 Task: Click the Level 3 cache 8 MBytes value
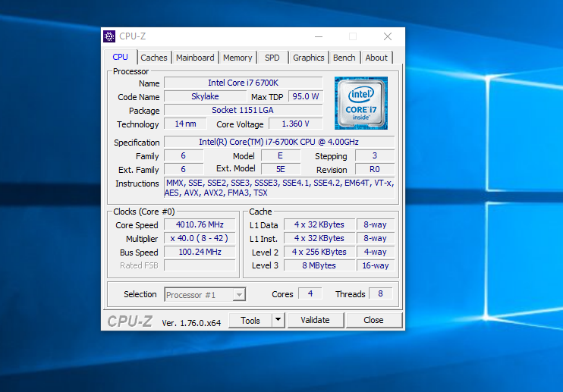319,265
